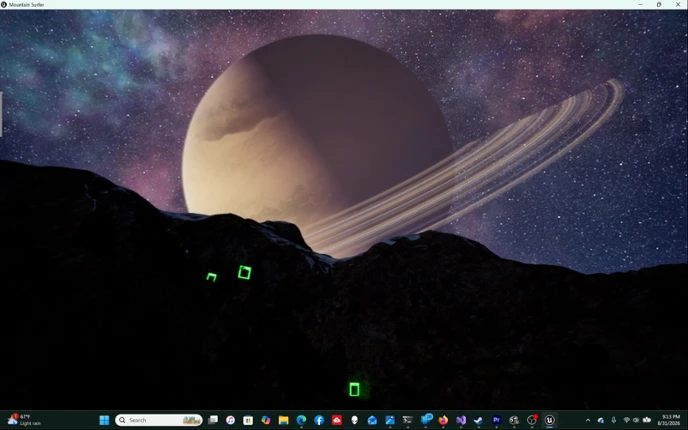This screenshot has width=688, height=430.
Task: Expand the hidden system tray icons chevron
Action: 588,420
